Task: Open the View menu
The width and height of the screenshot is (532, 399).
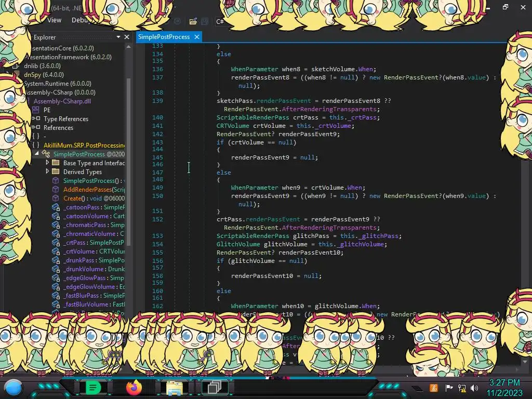Action: (x=54, y=20)
